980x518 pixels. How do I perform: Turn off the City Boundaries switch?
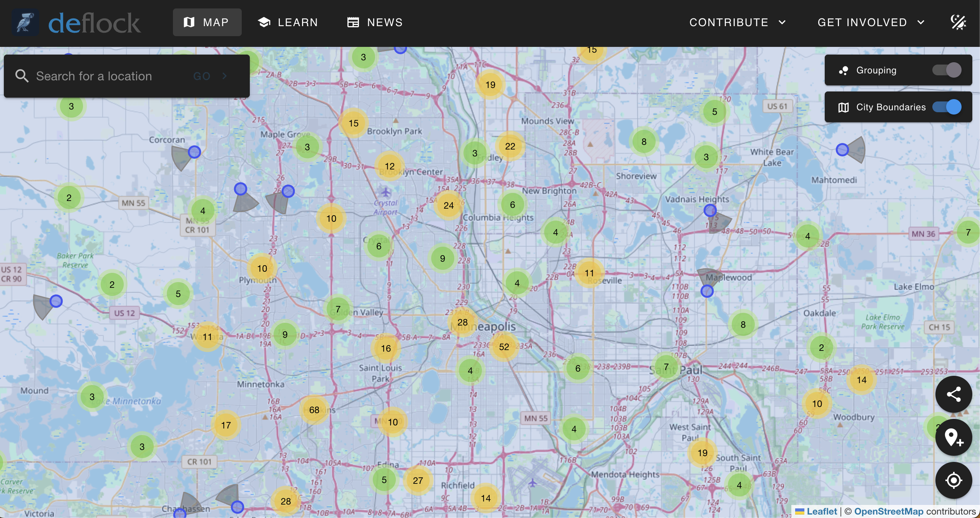pyautogui.click(x=947, y=107)
